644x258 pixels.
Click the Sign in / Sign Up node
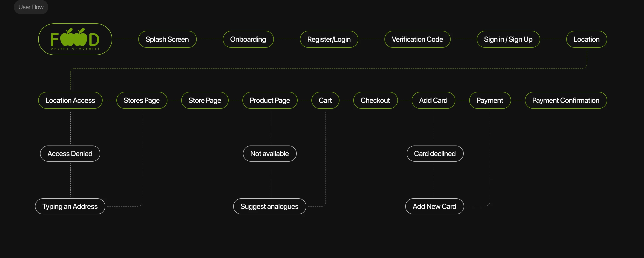coord(508,39)
